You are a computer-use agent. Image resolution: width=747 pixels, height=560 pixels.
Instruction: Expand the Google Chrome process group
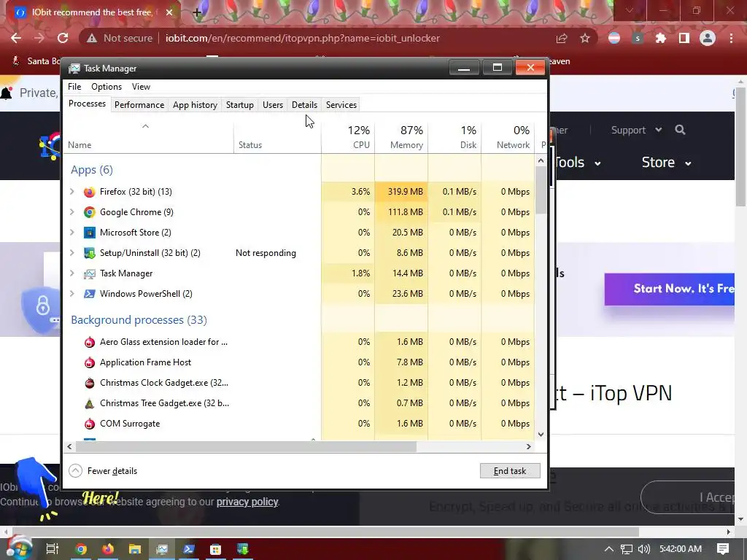pos(72,212)
